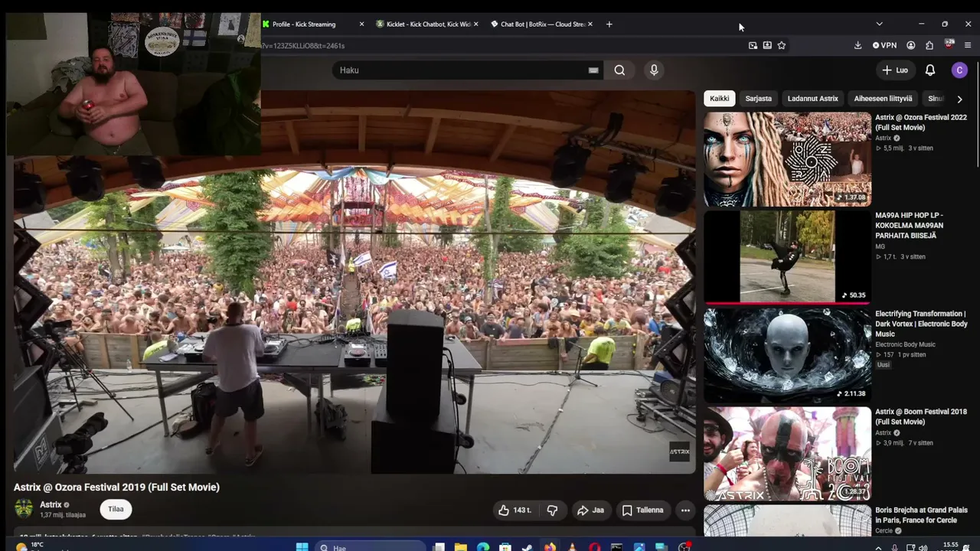
Task: Click the Ozora Festival 2022 video thumbnail
Action: pos(788,159)
